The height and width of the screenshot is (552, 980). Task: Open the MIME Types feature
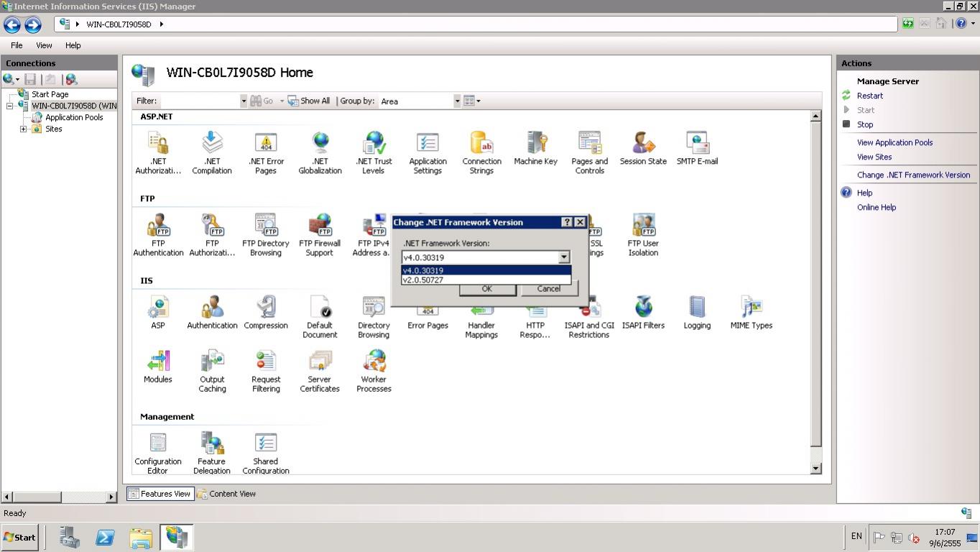tap(751, 314)
